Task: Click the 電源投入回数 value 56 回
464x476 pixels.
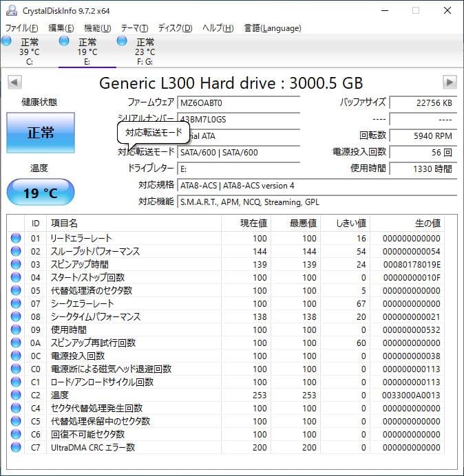Action: [423, 153]
